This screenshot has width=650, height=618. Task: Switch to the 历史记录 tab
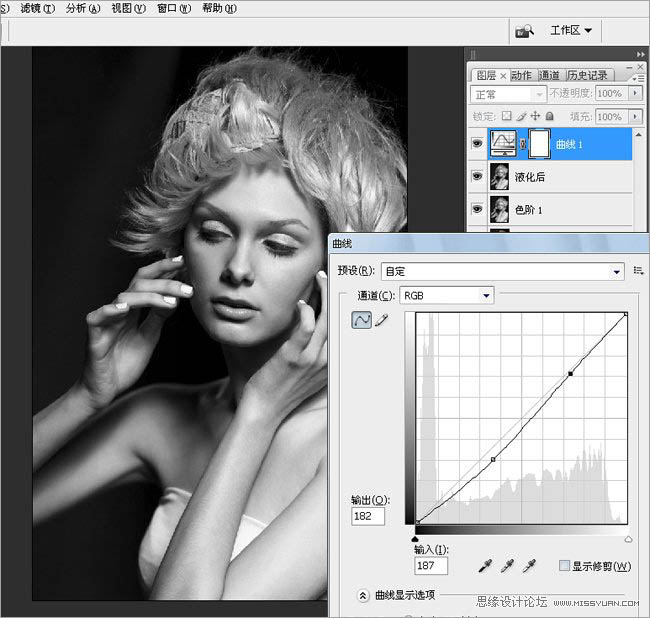(586, 75)
